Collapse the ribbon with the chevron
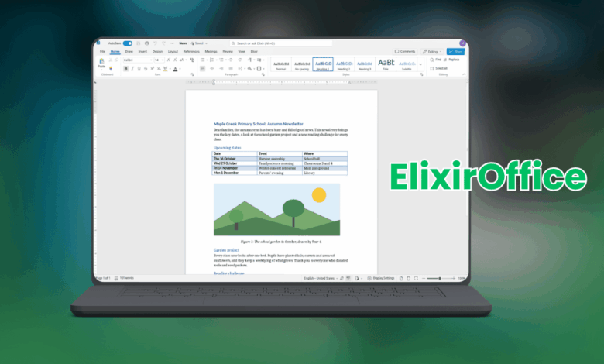Screen dimensions: 604x364 pos(464,74)
